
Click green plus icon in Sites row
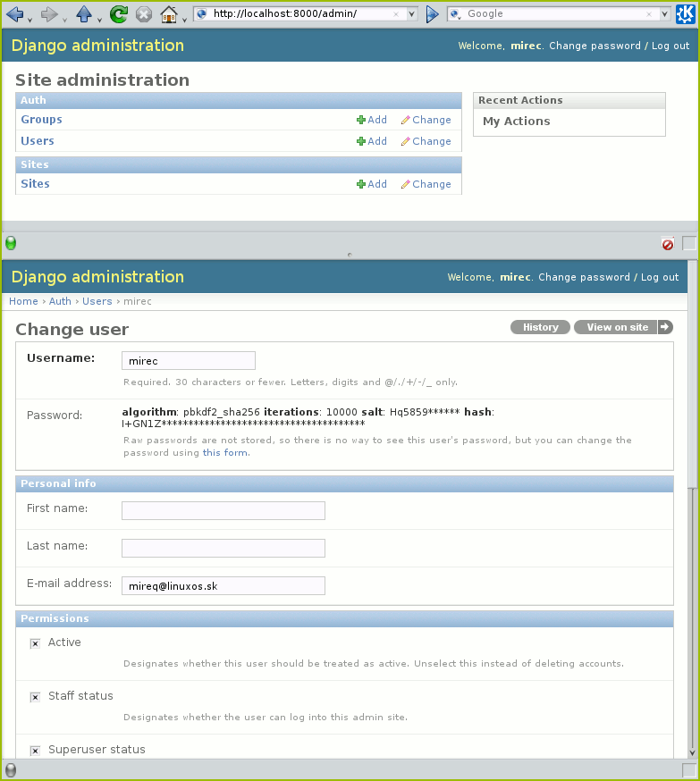(x=361, y=184)
